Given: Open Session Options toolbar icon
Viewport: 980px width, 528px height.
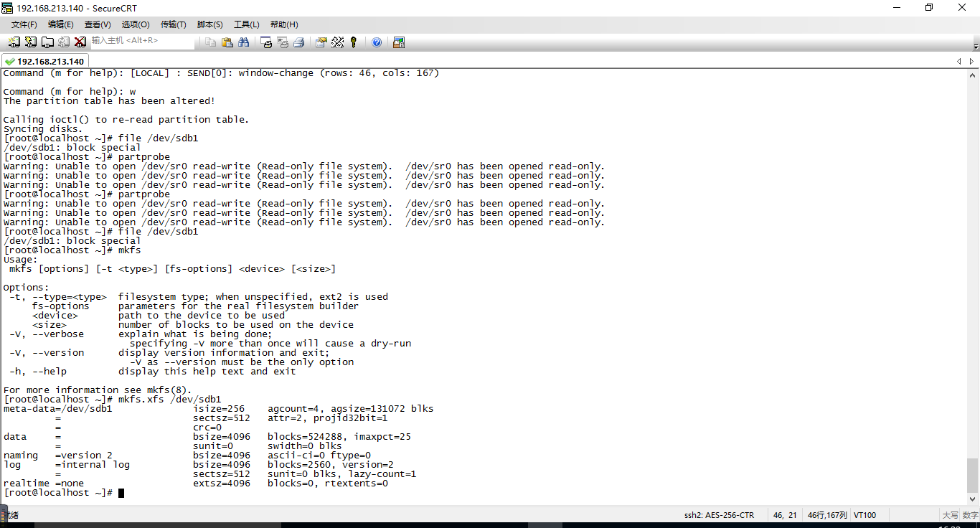Looking at the screenshot, I should [321, 42].
